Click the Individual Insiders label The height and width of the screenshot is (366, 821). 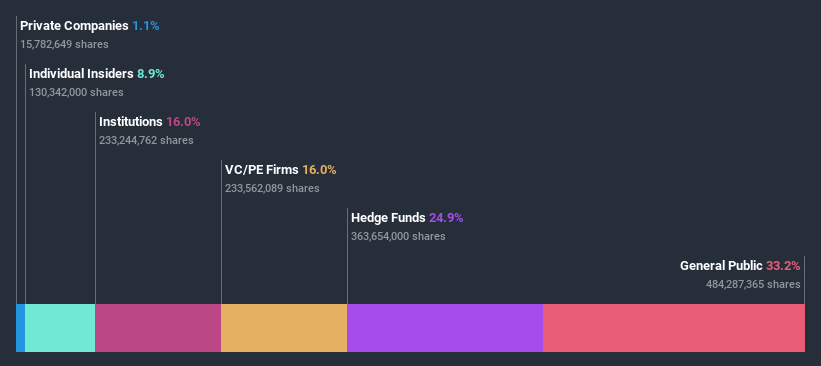click(x=81, y=74)
